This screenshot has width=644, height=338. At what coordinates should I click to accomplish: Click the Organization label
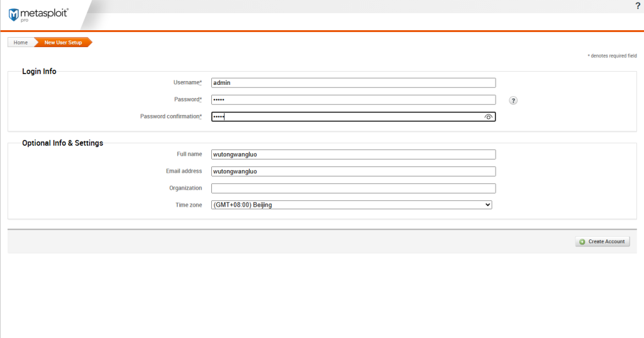point(186,188)
